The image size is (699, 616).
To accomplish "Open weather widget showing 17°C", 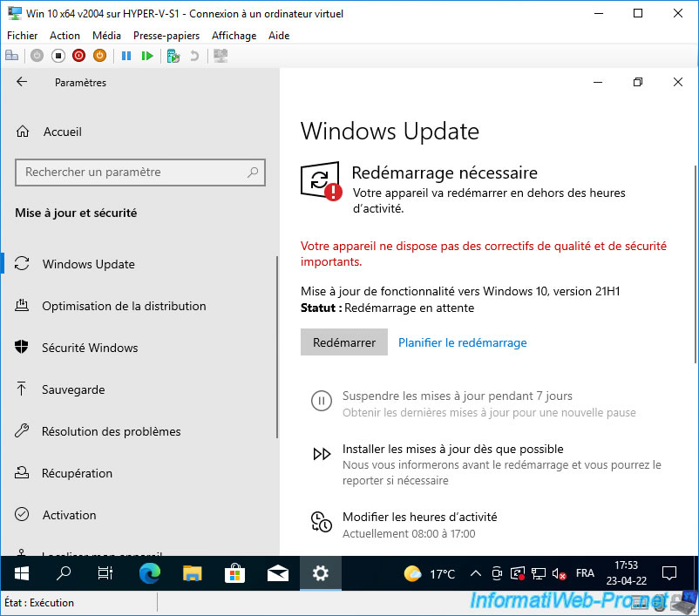I will 429,573.
